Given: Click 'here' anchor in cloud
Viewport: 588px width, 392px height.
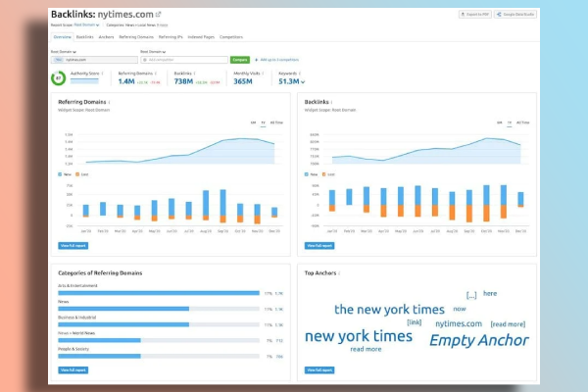Looking at the screenshot, I should 490,293.
